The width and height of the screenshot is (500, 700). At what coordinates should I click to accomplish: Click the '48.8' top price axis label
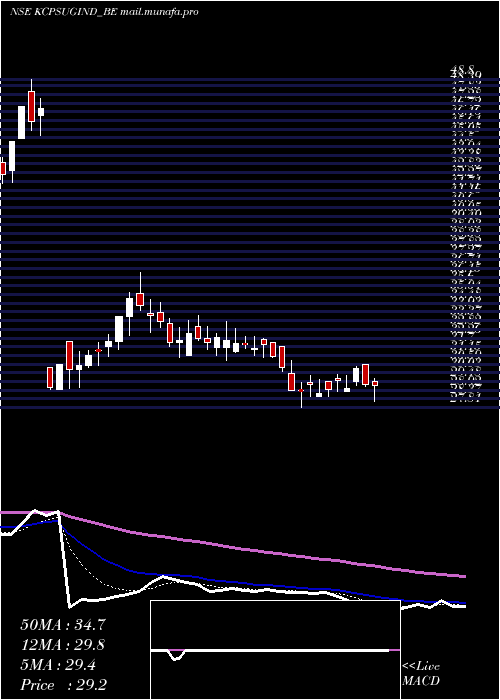pyautogui.click(x=463, y=69)
